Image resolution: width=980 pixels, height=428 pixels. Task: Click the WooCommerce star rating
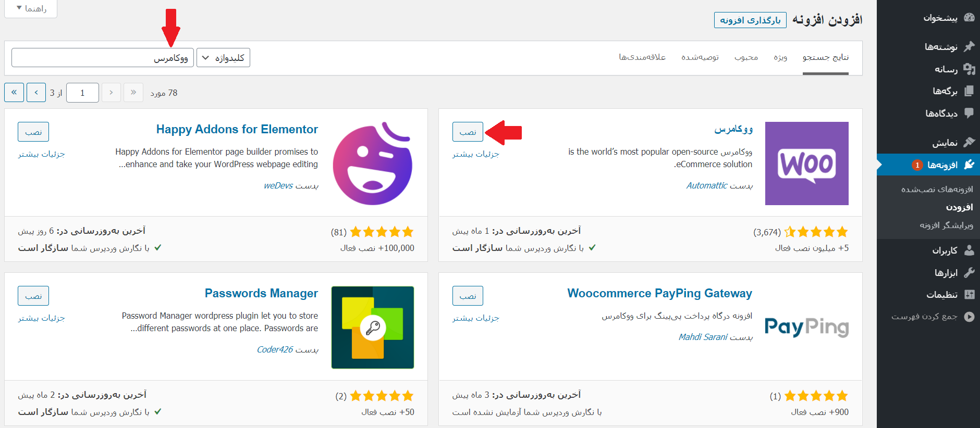[816, 232]
